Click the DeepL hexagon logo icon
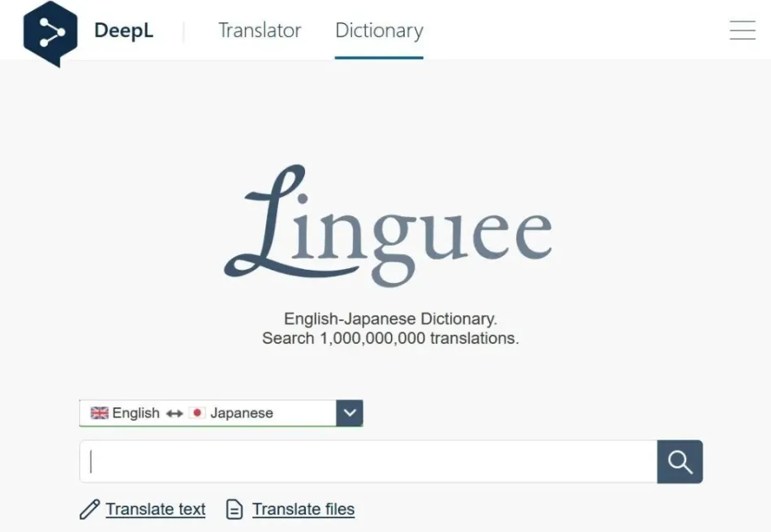Screen dimensions: 771x532 (49, 31)
